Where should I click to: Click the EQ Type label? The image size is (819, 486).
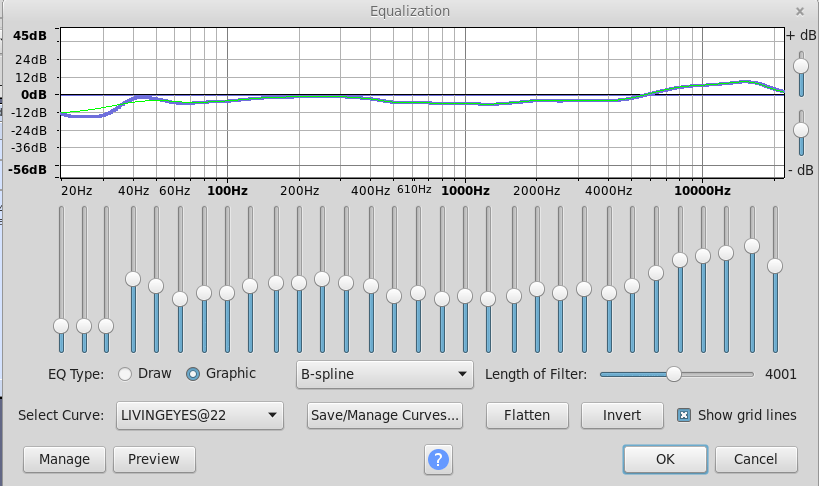(x=76, y=375)
